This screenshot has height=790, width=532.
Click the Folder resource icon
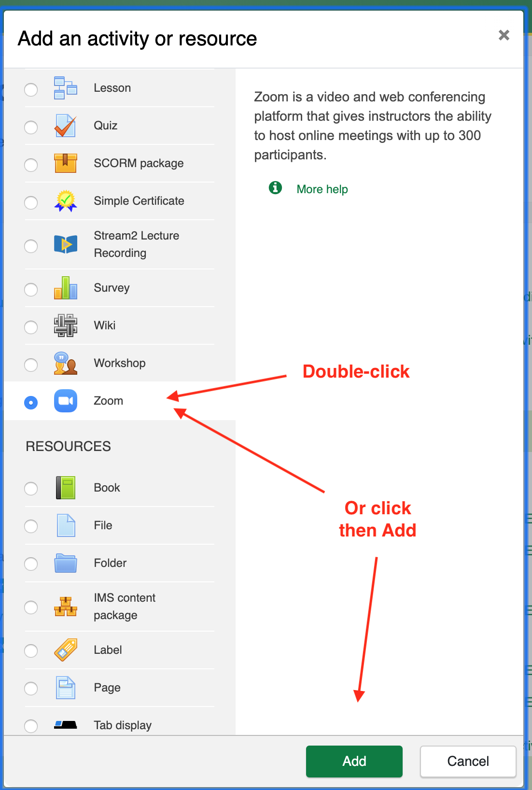coord(65,563)
